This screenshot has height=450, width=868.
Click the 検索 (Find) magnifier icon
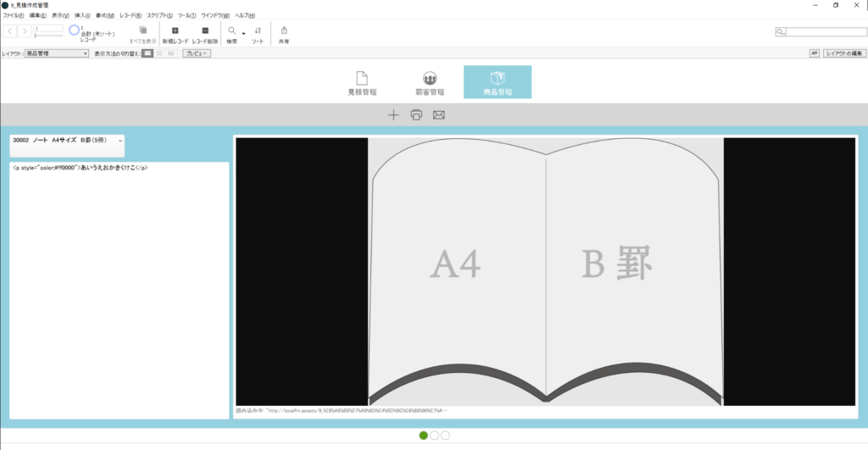pyautogui.click(x=231, y=31)
